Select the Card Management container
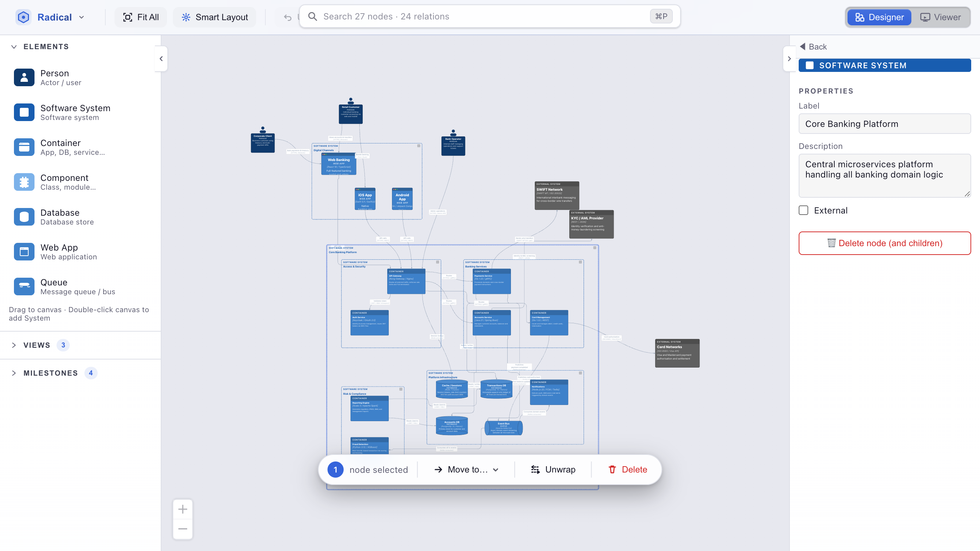The height and width of the screenshot is (551, 980). click(549, 323)
